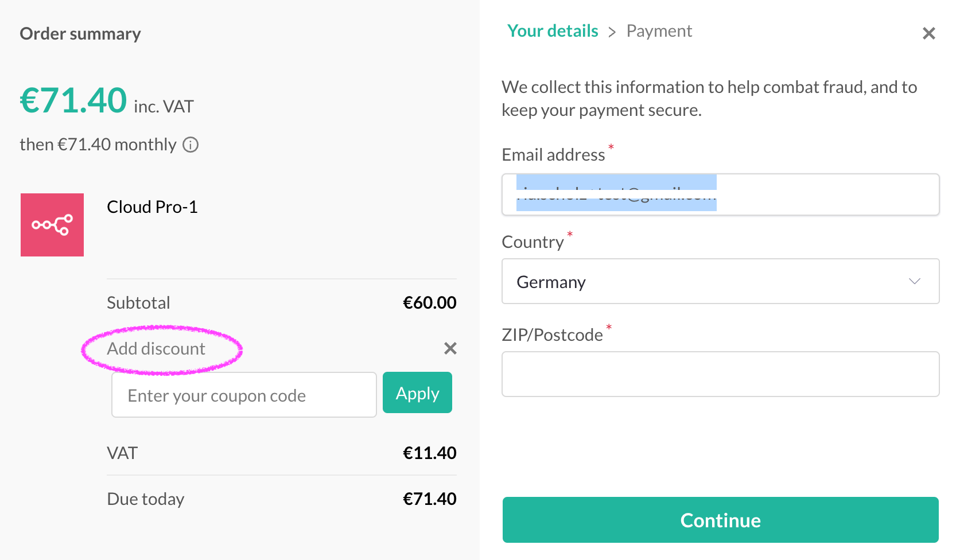Dismiss the coupon field with its X icon
The width and height of the screenshot is (956, 560).
[450, 348]
